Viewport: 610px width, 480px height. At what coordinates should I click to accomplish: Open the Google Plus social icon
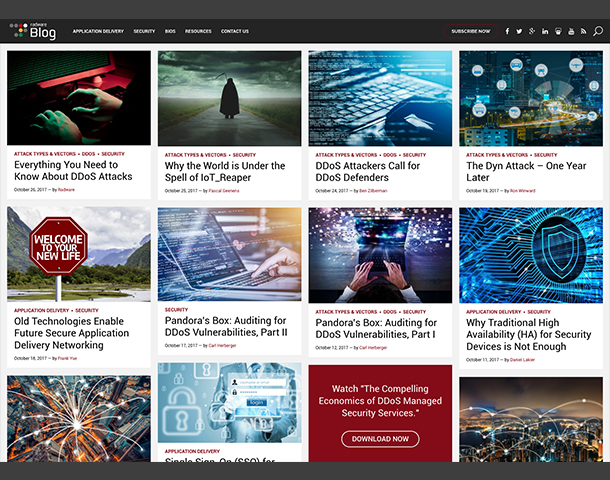coord(532,31)
